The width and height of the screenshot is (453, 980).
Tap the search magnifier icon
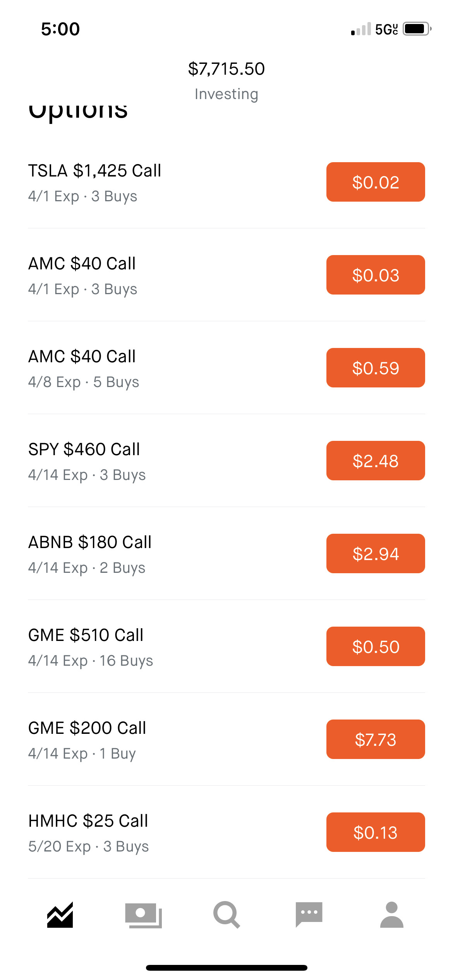coord(226,915)
